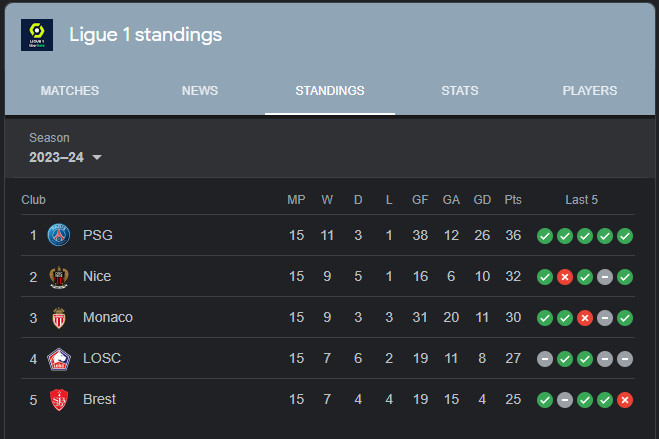Viewport: 659px width, 439px height.
Task: Click the arrow next to 2023–24
Action: (x=97, y=157)
